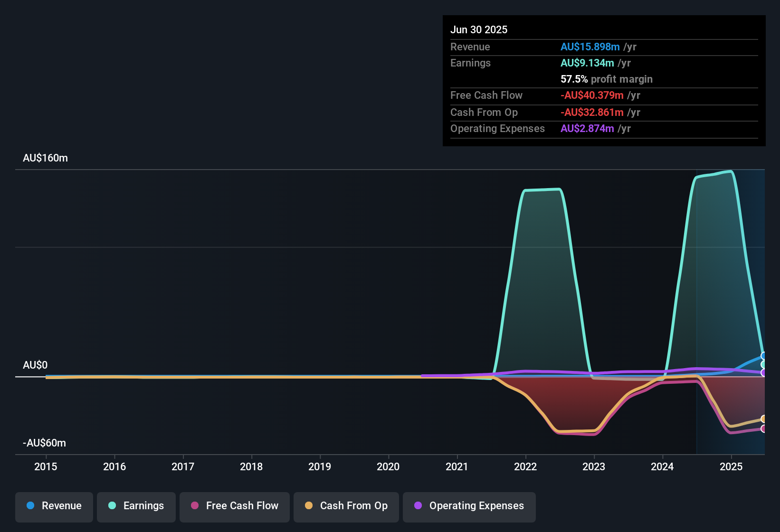Click the pink Free Cash Flow dot
This screenshot has width=780, height=532.
(195, 505)
